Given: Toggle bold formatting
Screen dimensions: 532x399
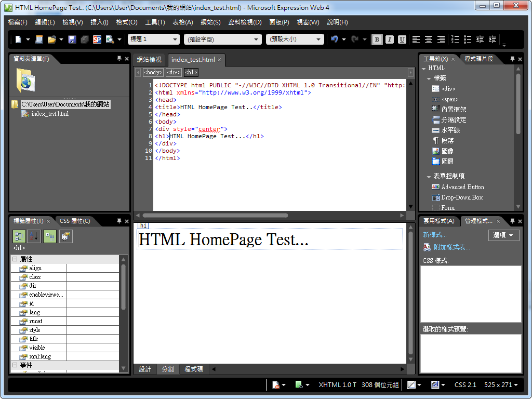Looking at the screenshot, I should [377, 39].
